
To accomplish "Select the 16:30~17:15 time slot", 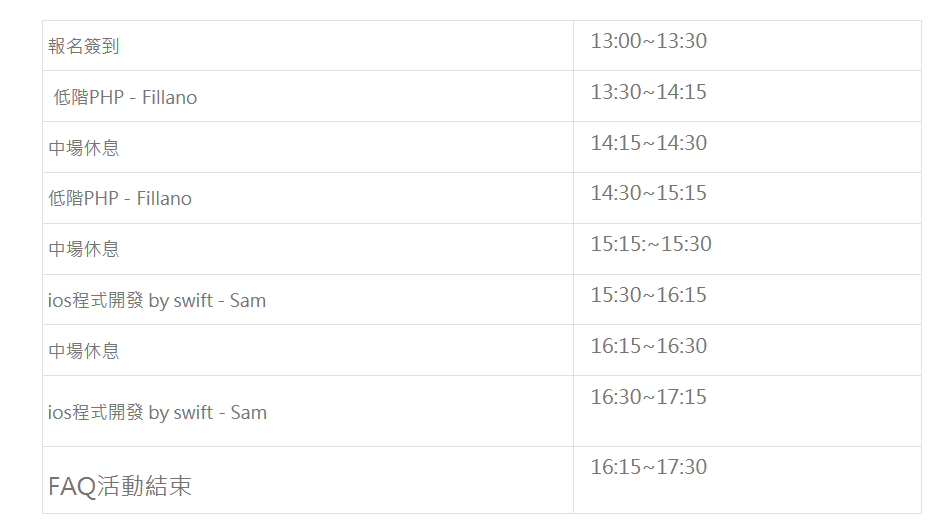I will (x=747, y=411).
